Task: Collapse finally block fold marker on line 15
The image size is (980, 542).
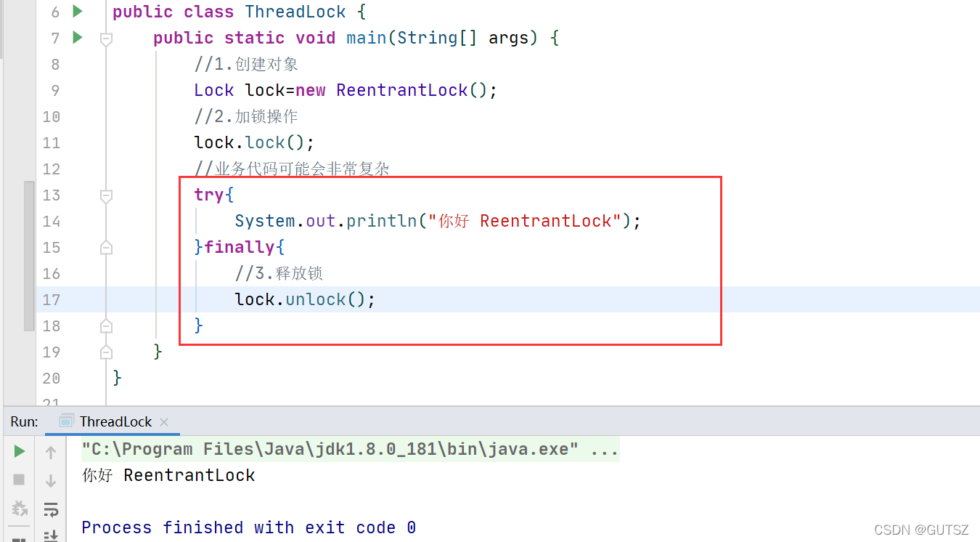Action: coord(106,247)
